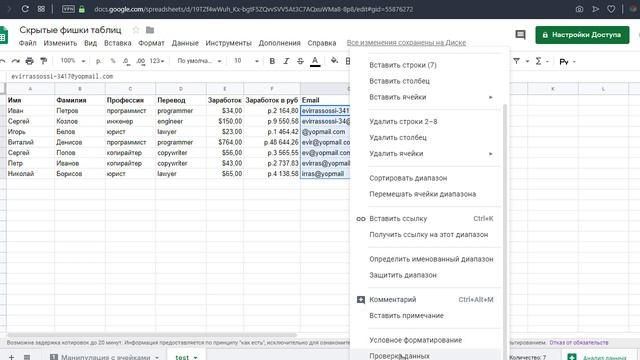
Task: Move document with folder icon
Action: click(150, 30)
